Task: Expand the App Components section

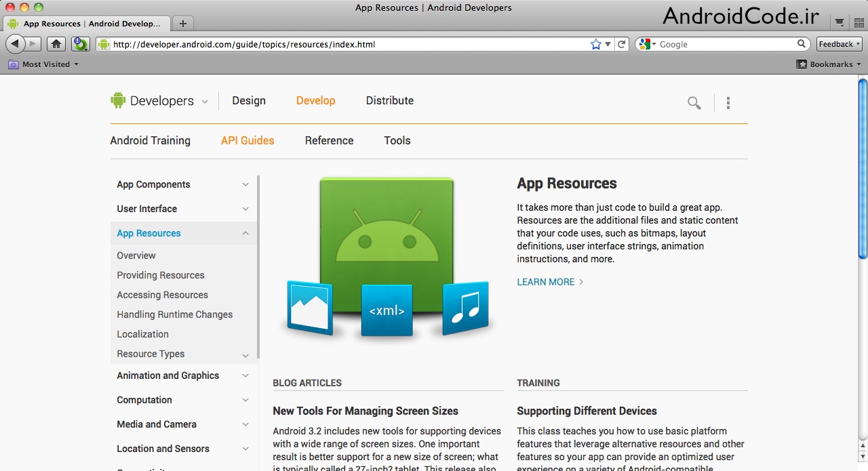Action: coord(245,184)
